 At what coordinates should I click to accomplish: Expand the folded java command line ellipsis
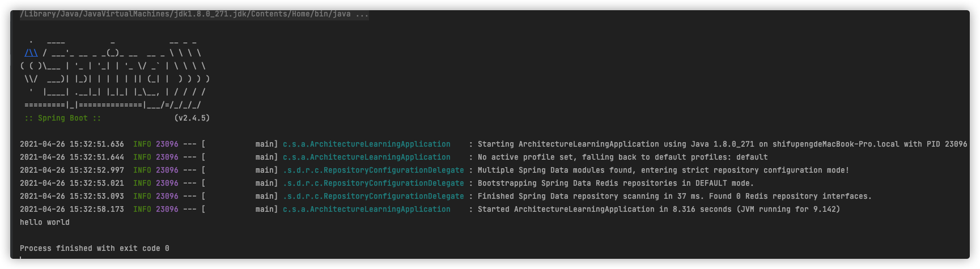(362, 14)
